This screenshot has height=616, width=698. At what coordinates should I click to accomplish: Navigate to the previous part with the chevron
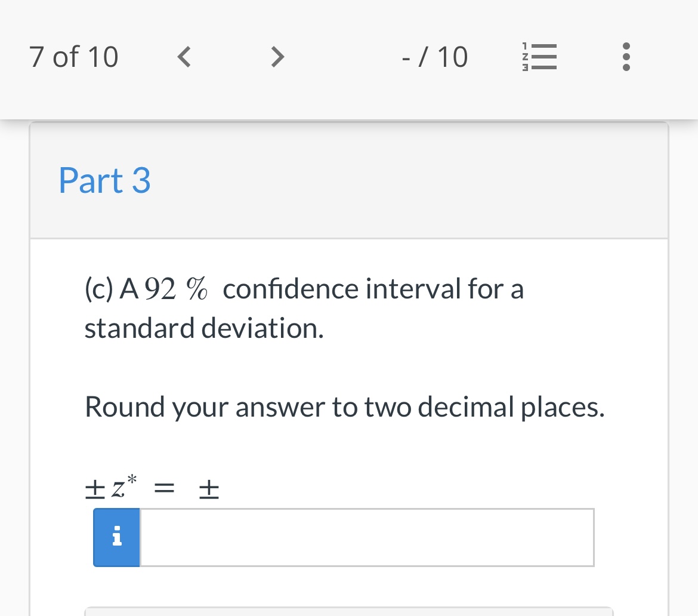[x=184, y=57]
